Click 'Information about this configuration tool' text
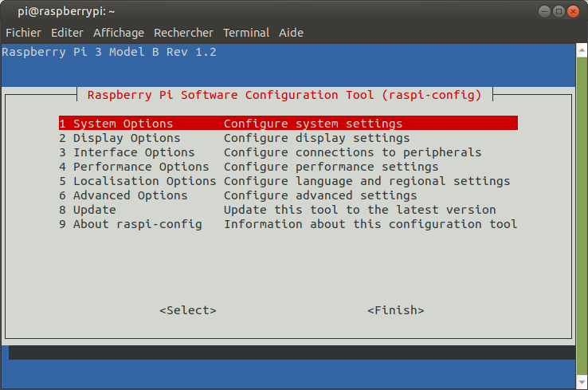 (x=370, y=224)
